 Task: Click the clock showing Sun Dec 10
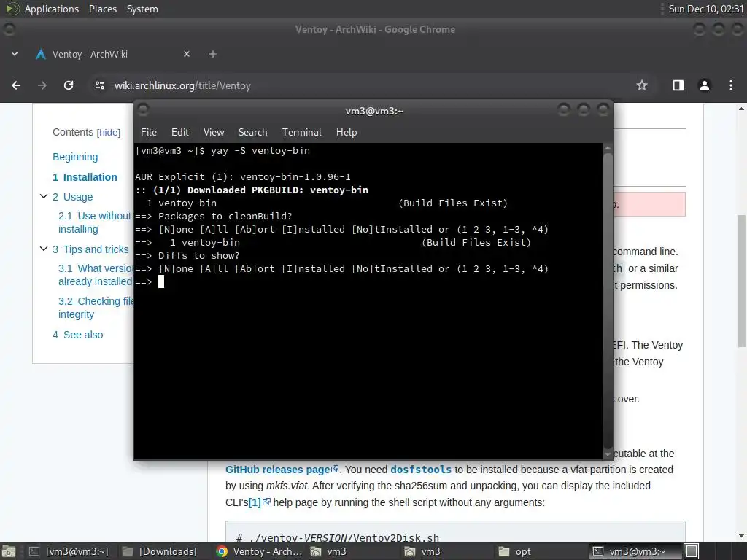[705, 9]
